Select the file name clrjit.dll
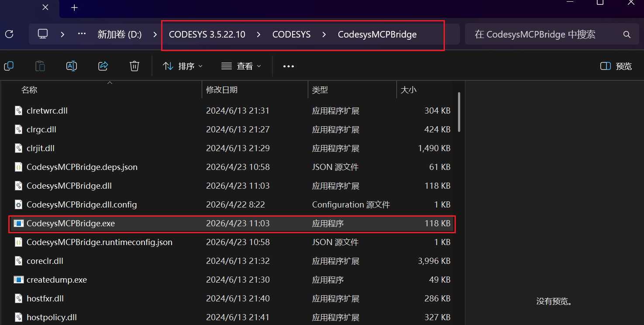 (41, 149)
